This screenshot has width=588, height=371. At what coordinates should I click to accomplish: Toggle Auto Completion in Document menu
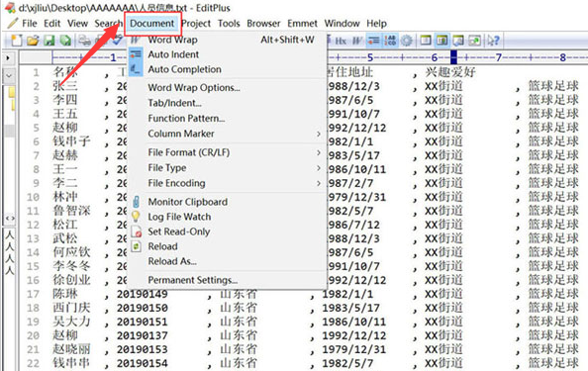[x=227, y=69]
